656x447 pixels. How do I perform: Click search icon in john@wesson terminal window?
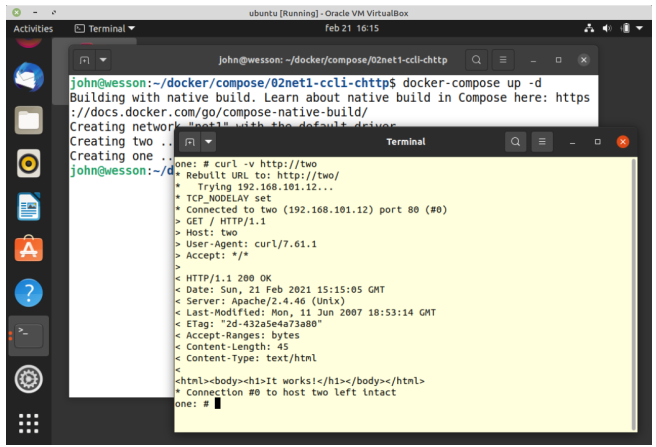477,59
